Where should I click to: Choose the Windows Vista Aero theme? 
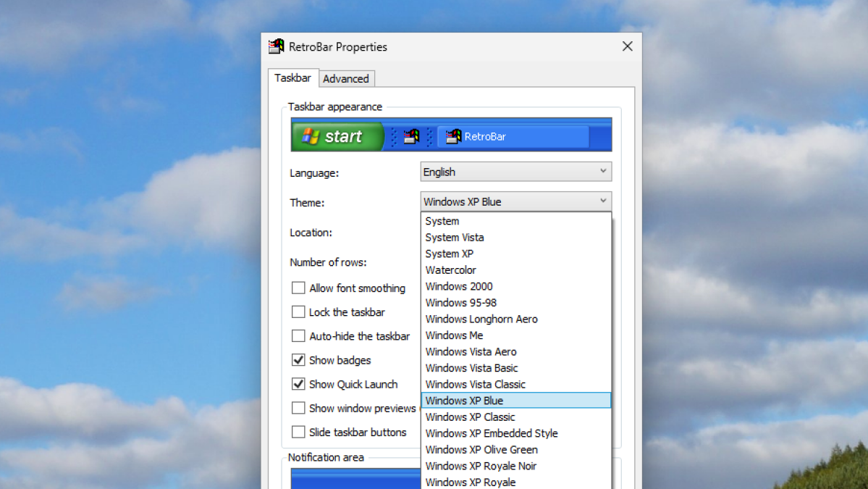click(x=516, y=351)
